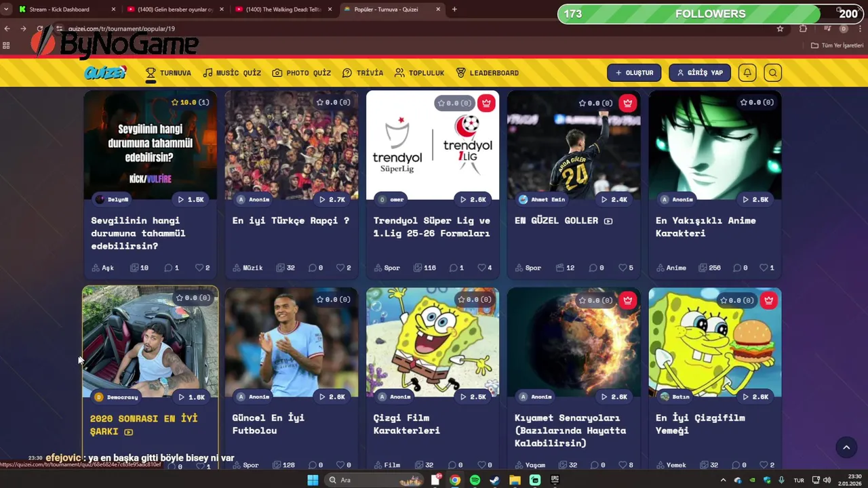Click star rating on En iyi Türkçe Rapçi card
868x488 pixels.
333,102
